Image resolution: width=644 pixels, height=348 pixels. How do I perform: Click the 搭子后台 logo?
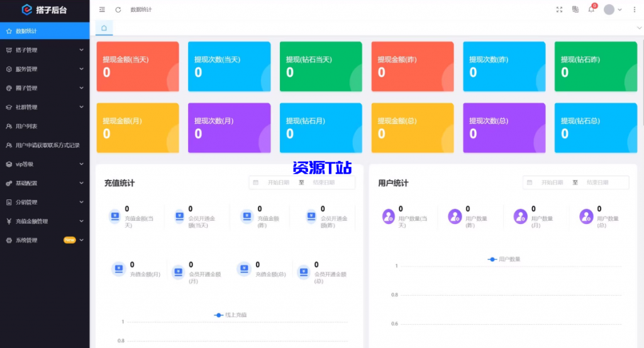tap(44, 9)
